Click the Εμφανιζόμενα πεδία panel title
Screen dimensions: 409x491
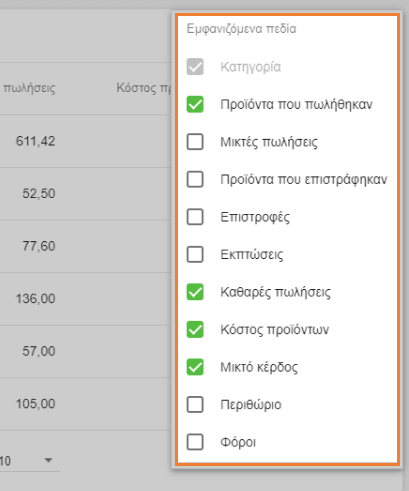(241, 29)
